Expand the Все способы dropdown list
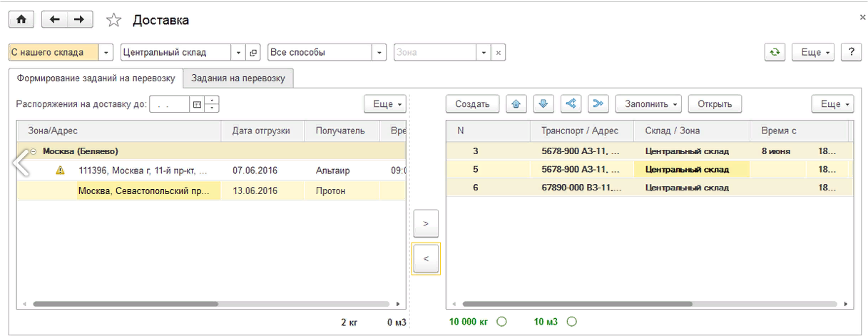This screenshot has width=868, height=336. (x=379, y=53)
